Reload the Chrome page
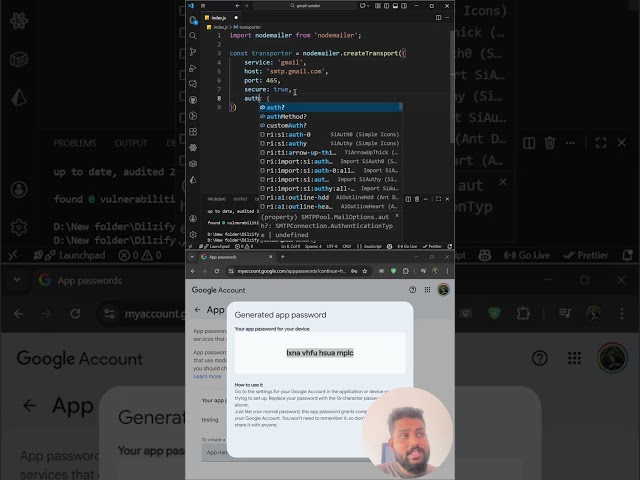 [217, 271]
